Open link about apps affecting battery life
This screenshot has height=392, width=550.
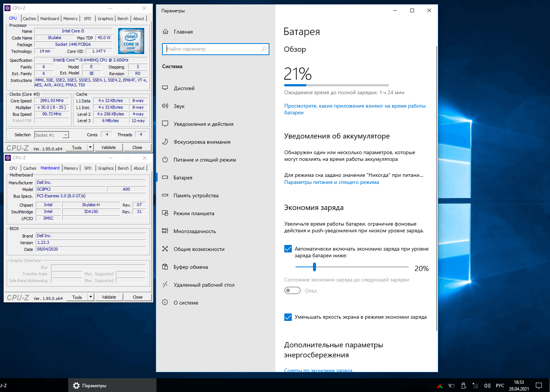point(355,109)
